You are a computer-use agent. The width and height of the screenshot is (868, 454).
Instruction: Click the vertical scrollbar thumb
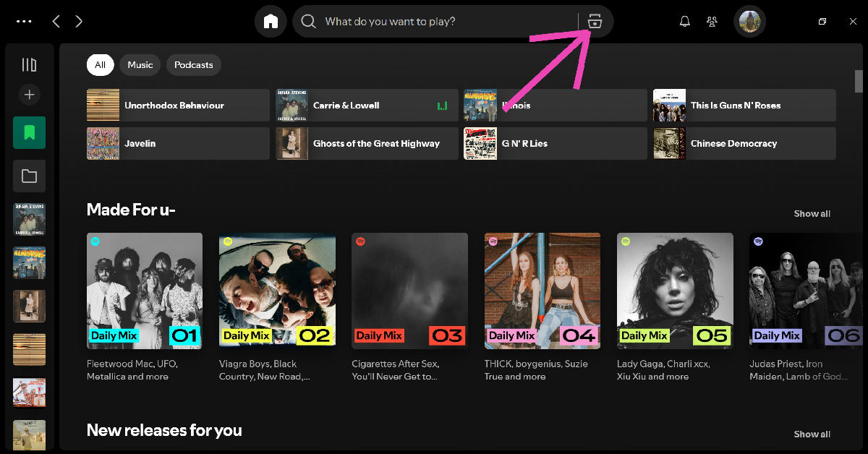[x=859, y=81]
